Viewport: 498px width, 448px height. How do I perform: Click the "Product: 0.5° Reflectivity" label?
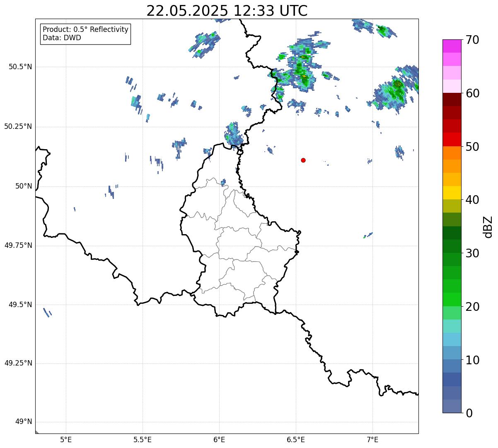pyautogui.click(x=86, y=29)
